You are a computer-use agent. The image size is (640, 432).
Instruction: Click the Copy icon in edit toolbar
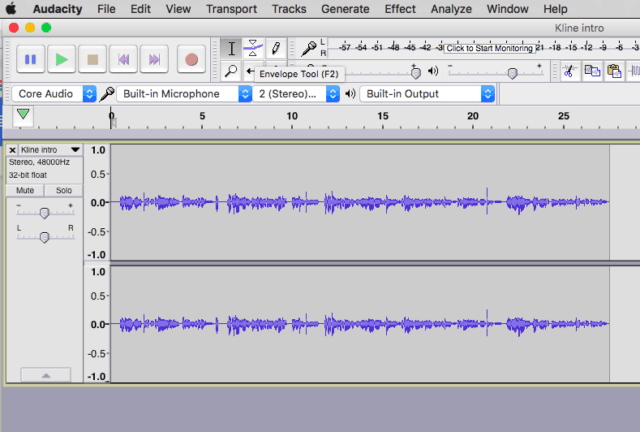592,71
